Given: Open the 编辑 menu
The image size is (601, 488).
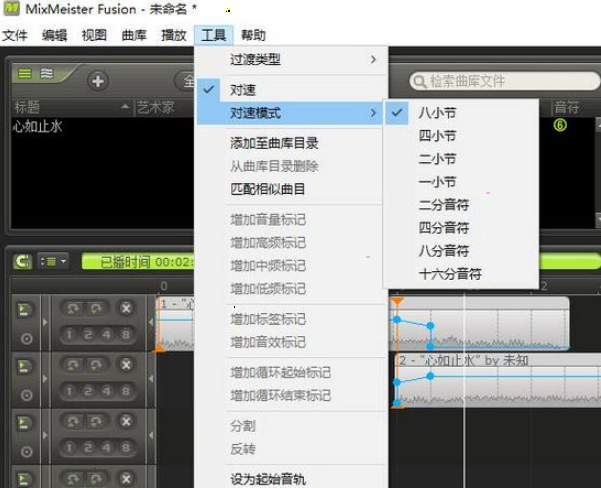Looking at the screenshot, I should (x=54, y=35).
